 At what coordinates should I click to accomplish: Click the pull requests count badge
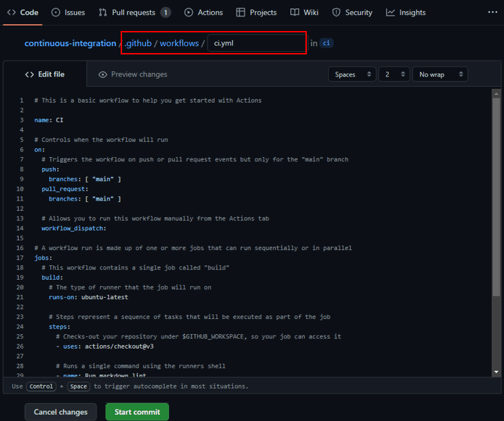coord(165,12)
